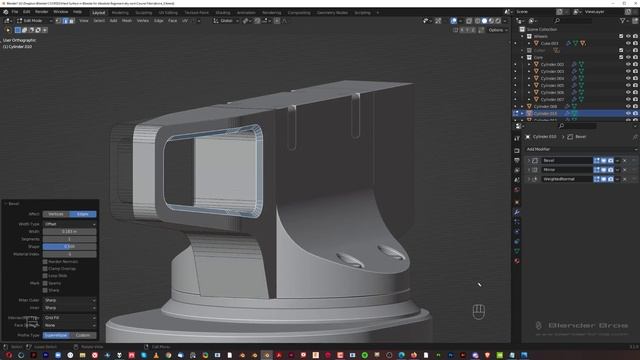This screenshot has width=640, height=360.
Task: Enable the Mark Seams checkbox
Action: click(45, 283)
